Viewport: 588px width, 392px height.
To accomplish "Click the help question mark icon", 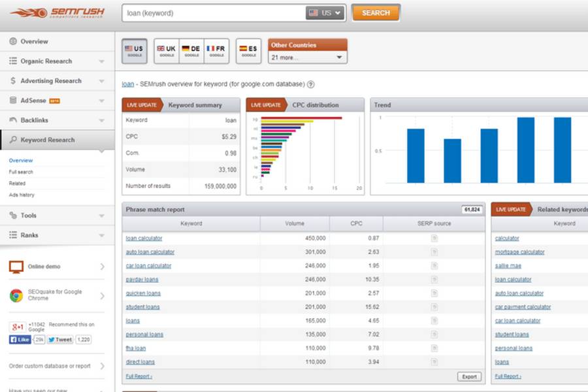I will [x=310, y=84].
